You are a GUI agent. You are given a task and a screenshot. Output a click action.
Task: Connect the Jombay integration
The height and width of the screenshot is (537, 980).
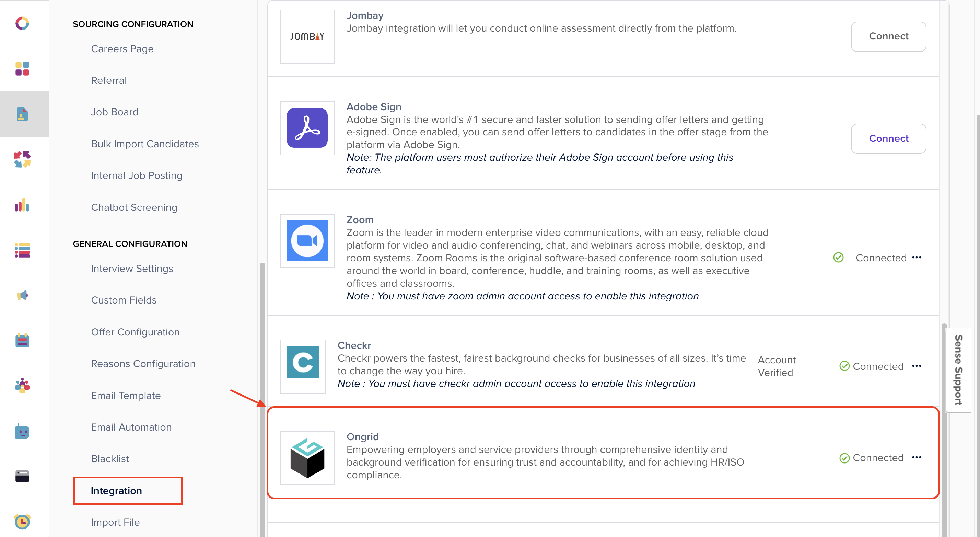pos(888,36)
